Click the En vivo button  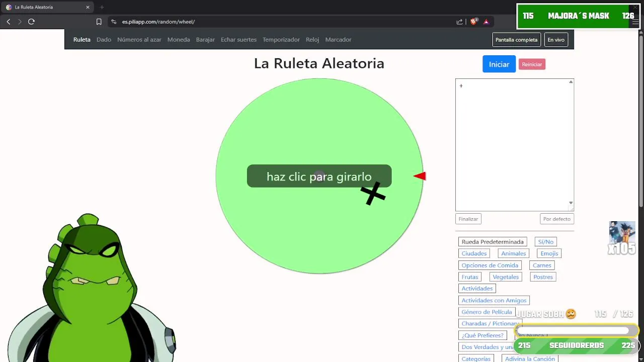point(556,40)
